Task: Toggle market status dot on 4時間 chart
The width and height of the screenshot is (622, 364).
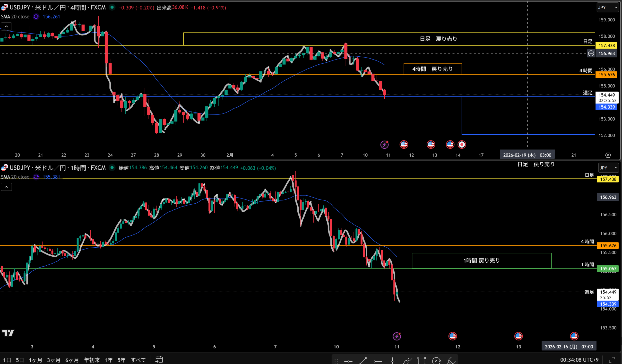Action: pyautogui.click(x=112, y=7)
